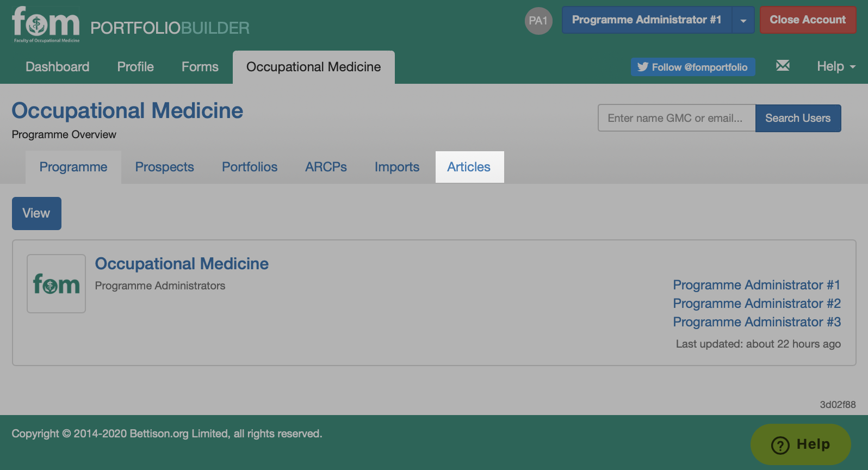Switch to the Programme sub-tab
The width and height of the screenshot is (868, 470).
pyautogui.click(x=73, y=167)
